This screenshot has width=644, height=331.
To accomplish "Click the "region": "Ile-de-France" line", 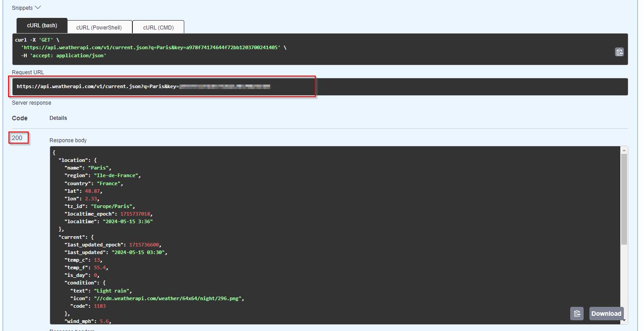I will pos(102,175).
